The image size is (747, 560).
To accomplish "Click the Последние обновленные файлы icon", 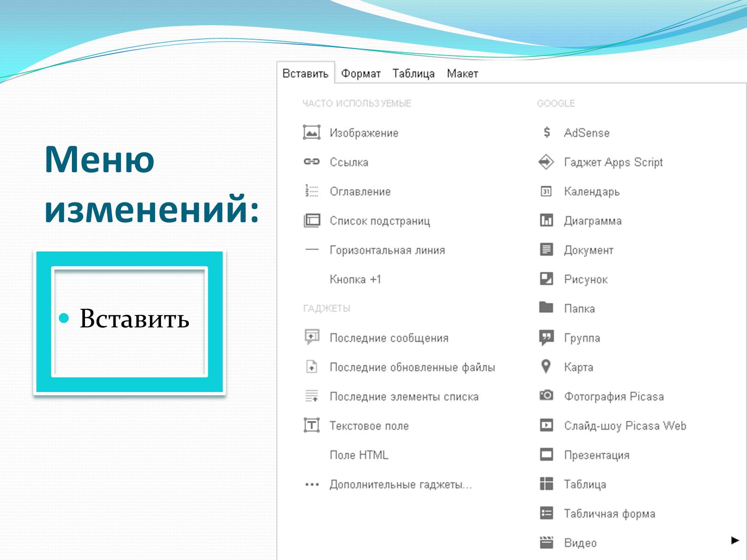I will tap(311, 367).
